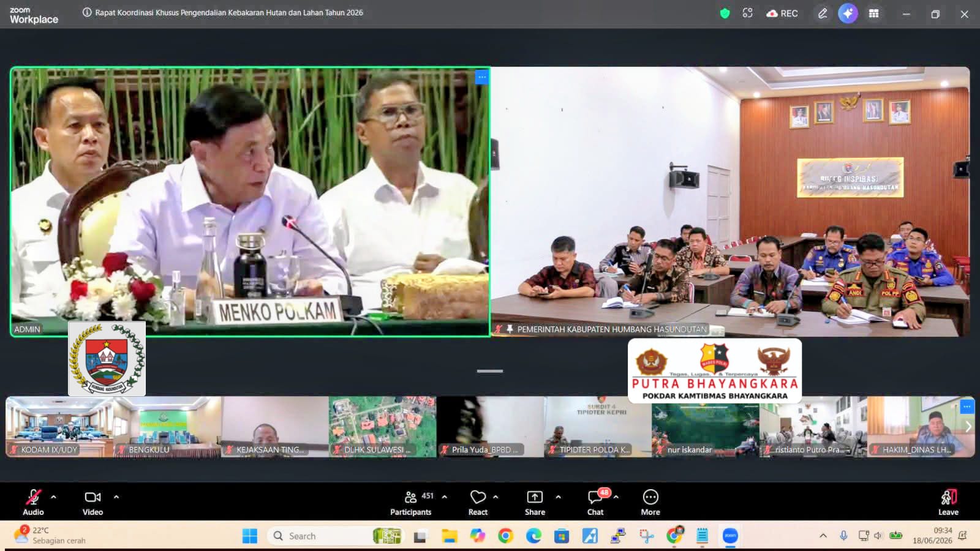The height and width of the screenshot is (551, 980).
Task: Leave the meeting
Action: click(x=948, y=503)
